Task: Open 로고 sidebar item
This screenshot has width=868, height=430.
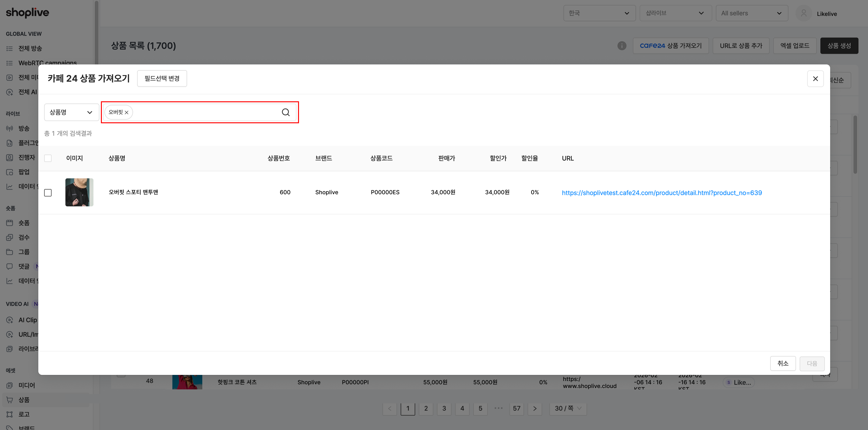Action: tap(24, 414)
